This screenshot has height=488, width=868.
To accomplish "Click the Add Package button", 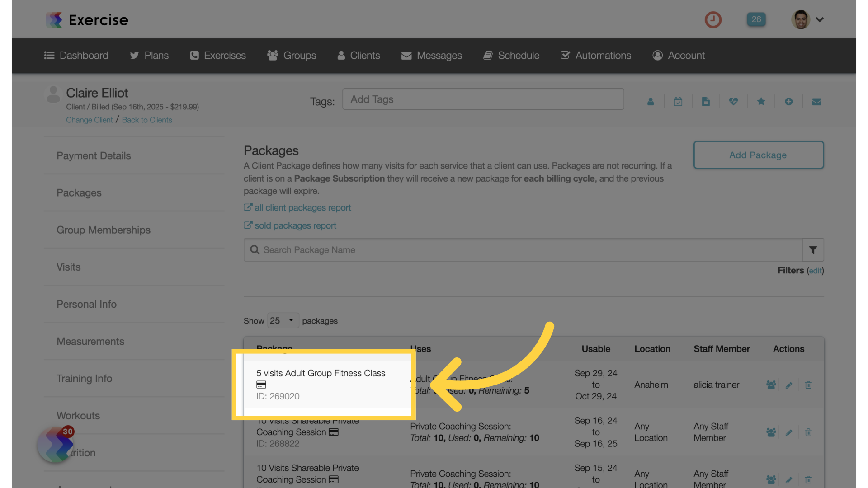I will (759, 155).
